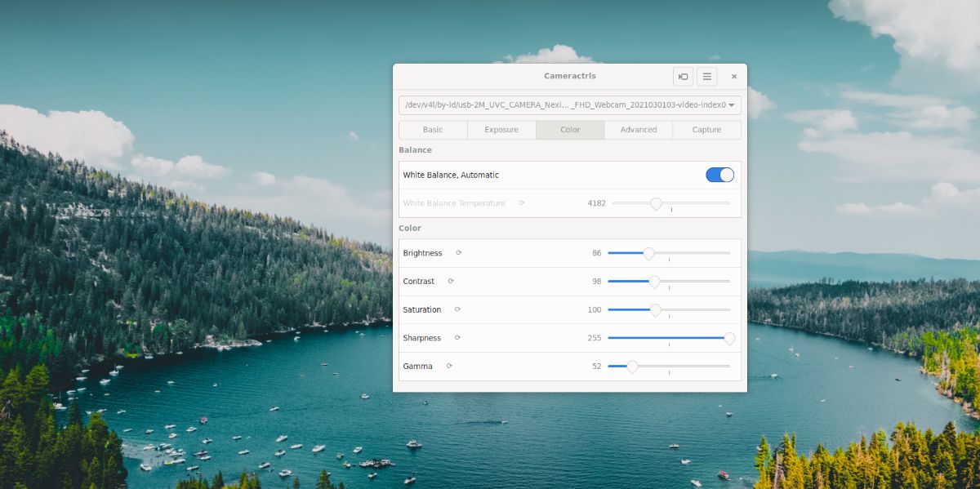Image resolution: width=980 pixels, height=489 pixels.
Task: Click the Color tab
Action: coord(570,130)
